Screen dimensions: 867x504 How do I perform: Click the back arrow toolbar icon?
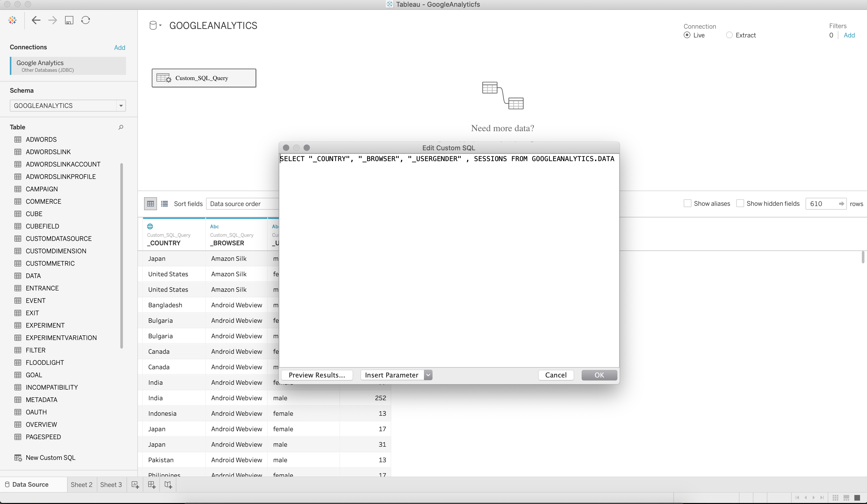[36, 20]
